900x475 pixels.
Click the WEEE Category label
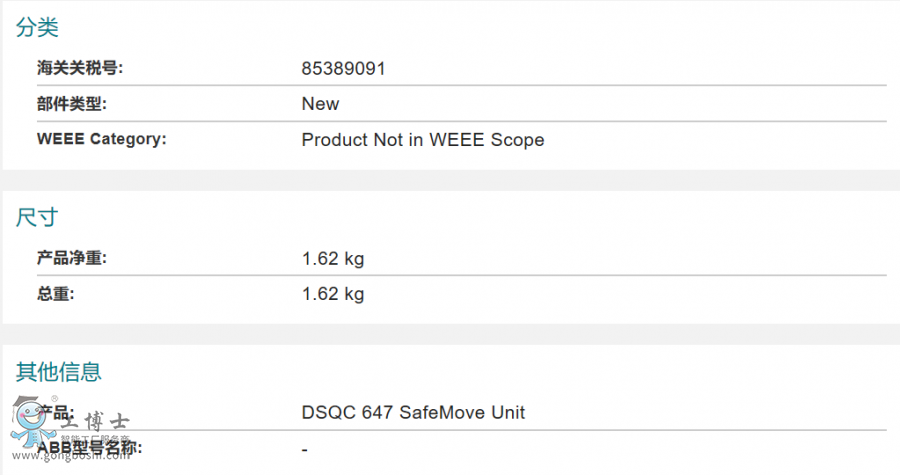pos(101,138)
